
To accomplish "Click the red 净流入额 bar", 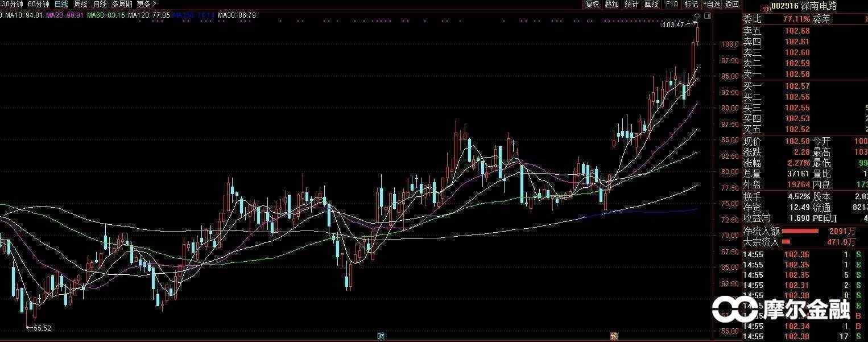I will click(800, 231).
